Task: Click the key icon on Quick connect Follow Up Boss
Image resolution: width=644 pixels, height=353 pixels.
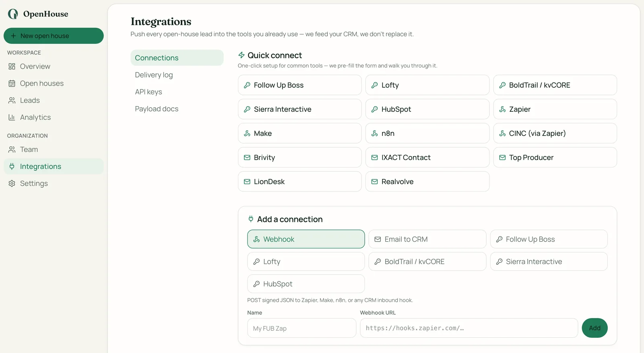Action: 247,85
